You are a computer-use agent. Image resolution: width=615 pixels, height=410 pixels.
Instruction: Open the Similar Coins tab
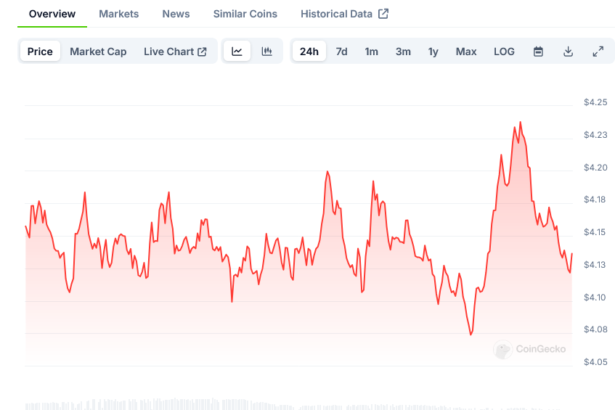pyautogui.click(x=245, y=14)
